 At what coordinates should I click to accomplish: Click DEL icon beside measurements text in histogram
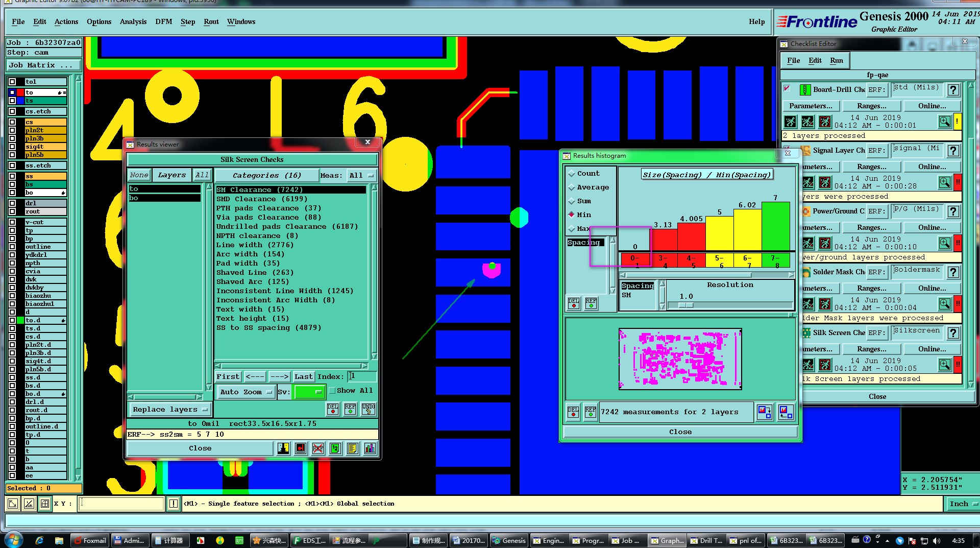pyautogui.click(x=573, y=412)
